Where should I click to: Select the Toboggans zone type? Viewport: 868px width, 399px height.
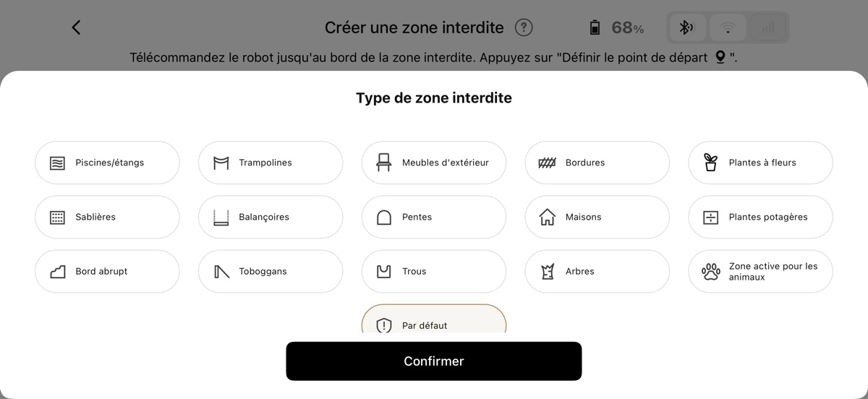pyautogui.click(x=271, y=271)
